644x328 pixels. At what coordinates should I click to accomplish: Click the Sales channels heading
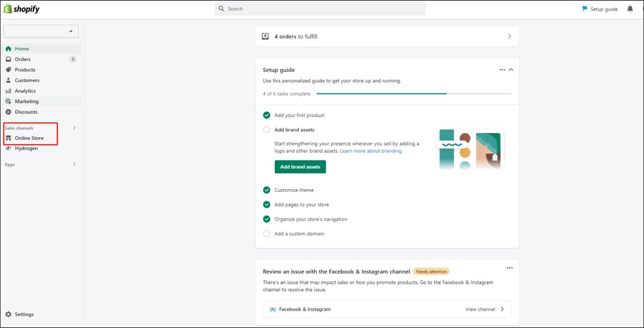(19, 128)
